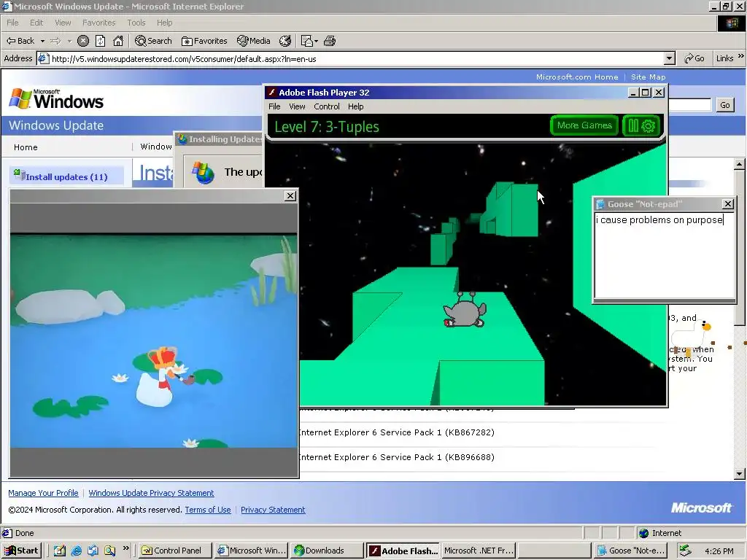Click the crowned goose pond image
Image resolution: width=747 pixels, height=560 pixels.
153,340
